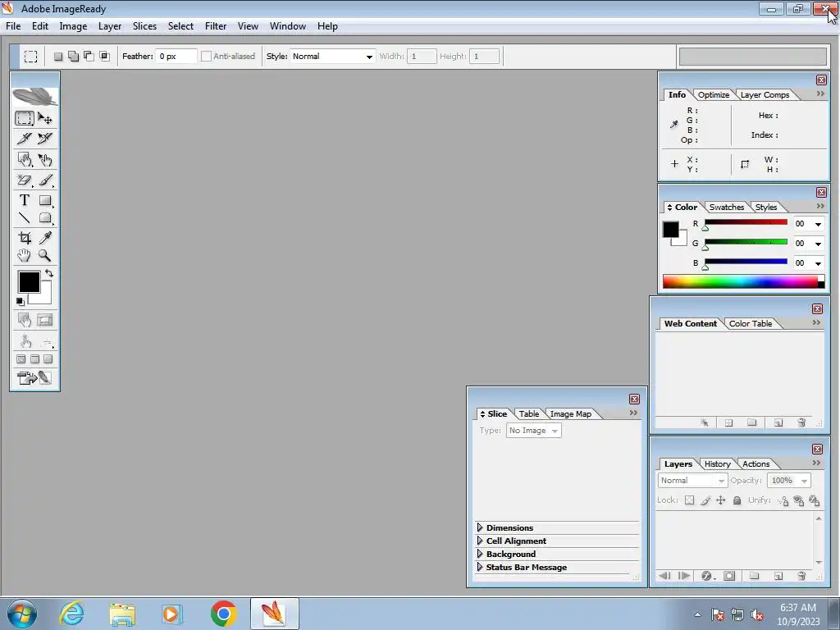The image size is (840, 630).
Task: Set background color in toolbox
Action: coord(44,297)
